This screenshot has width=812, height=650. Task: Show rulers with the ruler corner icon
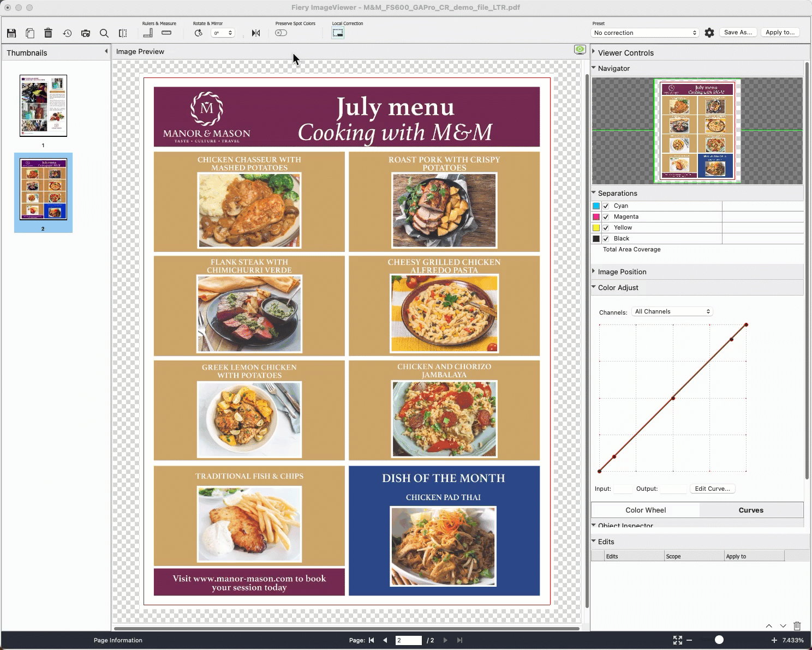click(148, 33)
